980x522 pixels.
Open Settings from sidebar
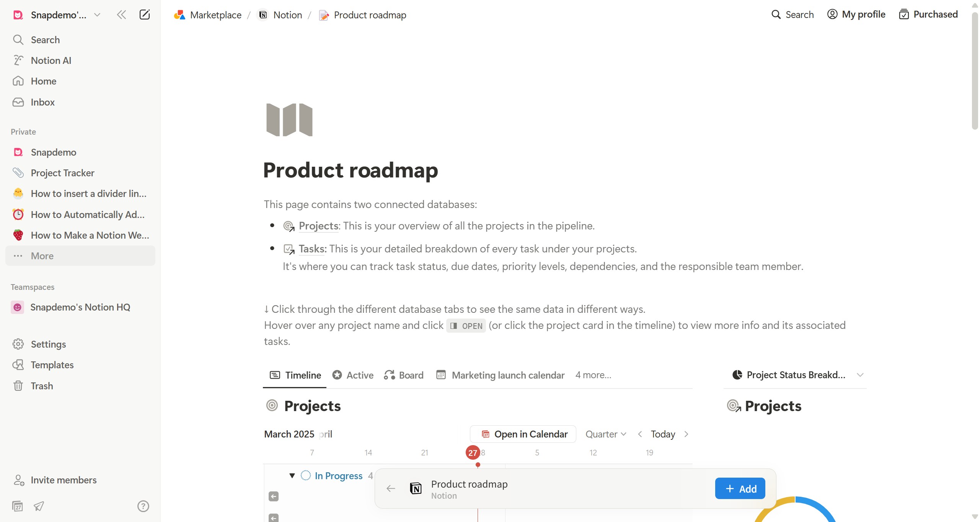tap(80, 344)
